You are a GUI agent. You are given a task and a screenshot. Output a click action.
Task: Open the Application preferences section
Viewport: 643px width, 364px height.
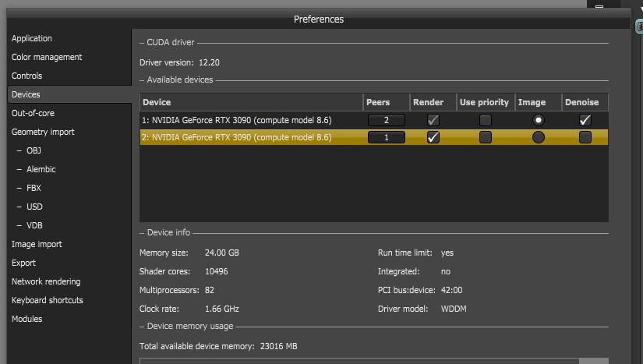click(32, 38)
